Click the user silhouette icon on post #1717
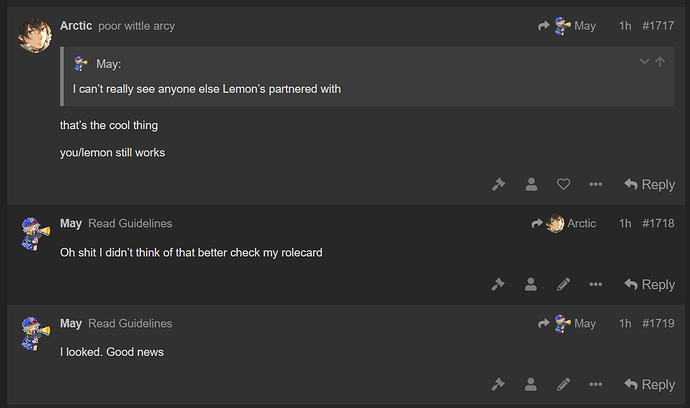 (531, 184)
